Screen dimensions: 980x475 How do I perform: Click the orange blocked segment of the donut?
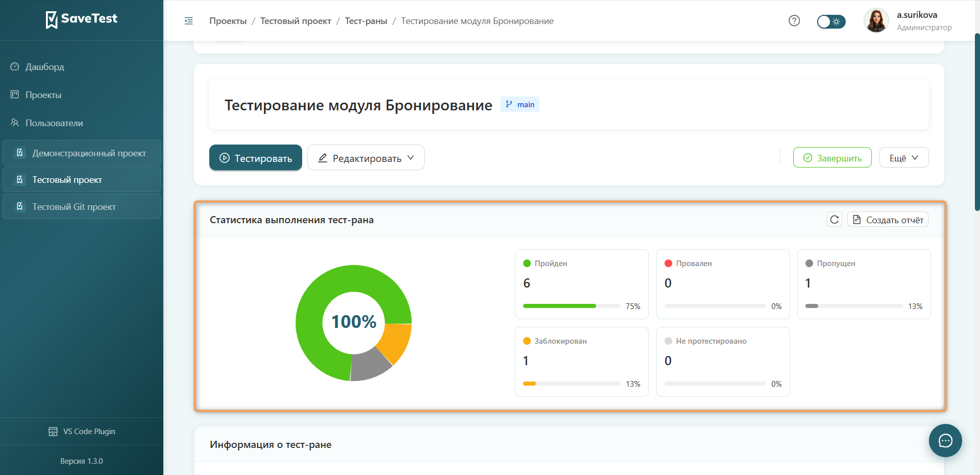pyautogui.click(x=397, y=341)
